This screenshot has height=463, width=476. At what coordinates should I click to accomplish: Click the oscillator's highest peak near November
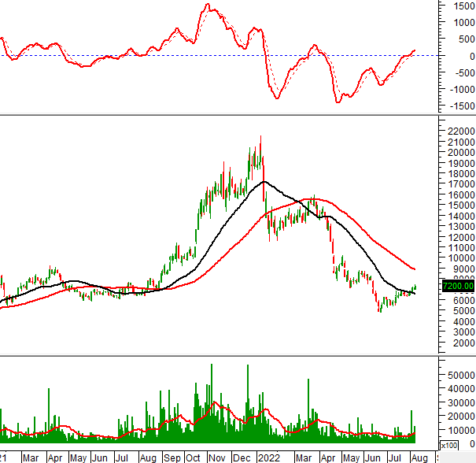coord(207,6)
